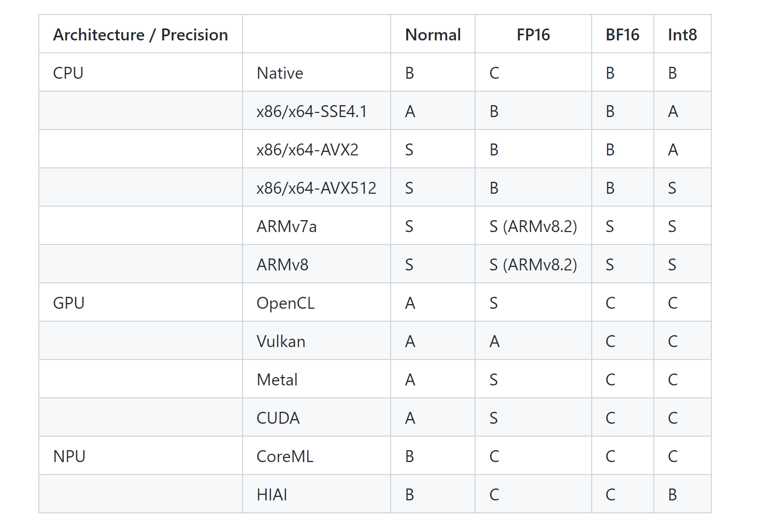
Task: Click the "FP16" column header
Action: (x=533, y=35)
